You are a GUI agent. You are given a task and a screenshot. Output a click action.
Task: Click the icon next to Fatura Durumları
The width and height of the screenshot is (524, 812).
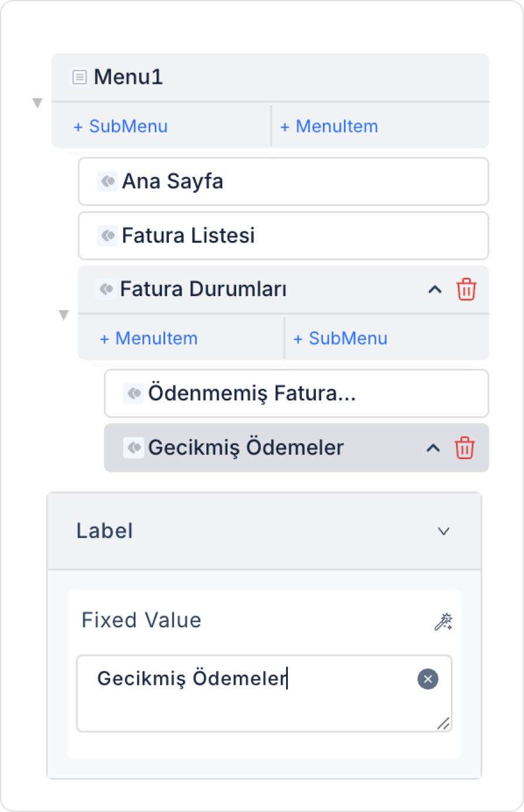106,289
